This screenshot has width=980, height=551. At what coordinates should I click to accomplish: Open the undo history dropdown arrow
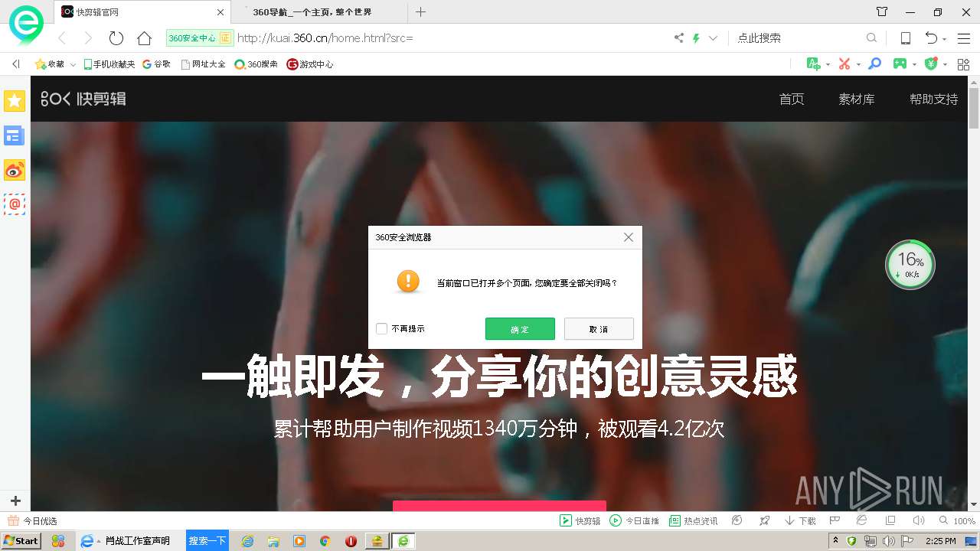pos(945,39)
